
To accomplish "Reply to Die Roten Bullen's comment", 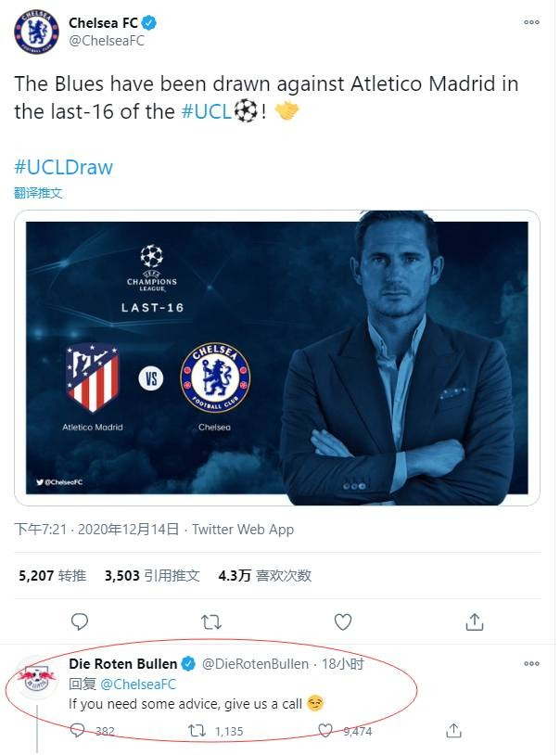I will pyautogui.click(x=81, y=731).
